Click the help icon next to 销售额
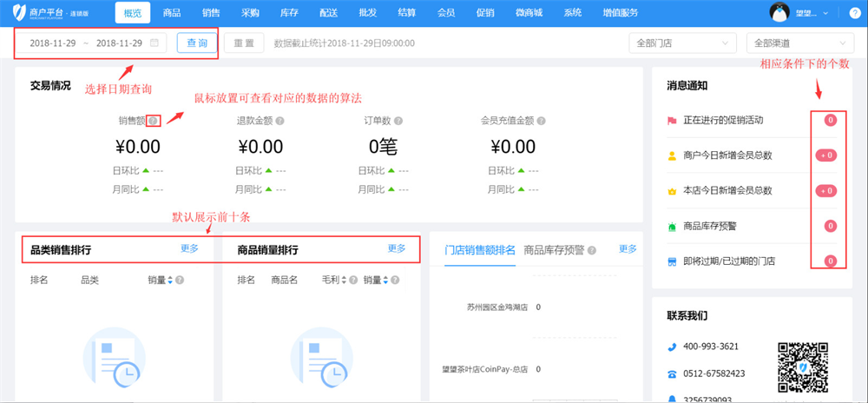 coord(153,122)
